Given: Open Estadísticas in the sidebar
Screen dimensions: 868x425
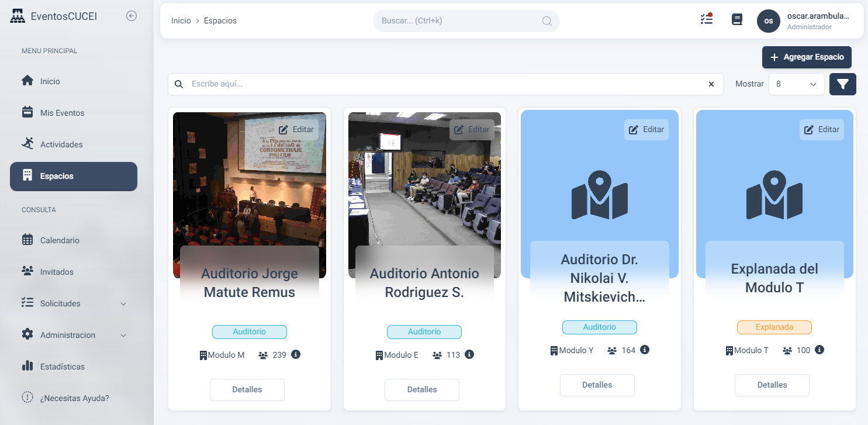Looking at the screenshot, I should pyautogui.click(x=62, y=367).
